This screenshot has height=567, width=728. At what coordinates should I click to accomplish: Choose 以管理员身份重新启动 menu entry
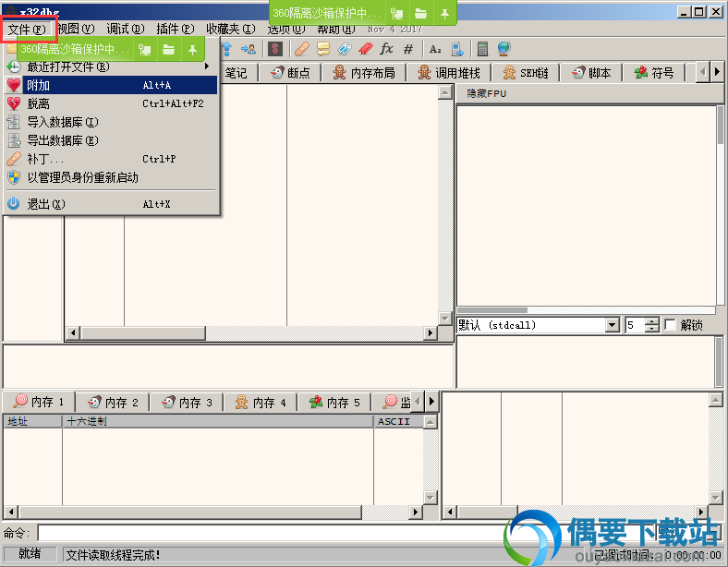(111, 177)
